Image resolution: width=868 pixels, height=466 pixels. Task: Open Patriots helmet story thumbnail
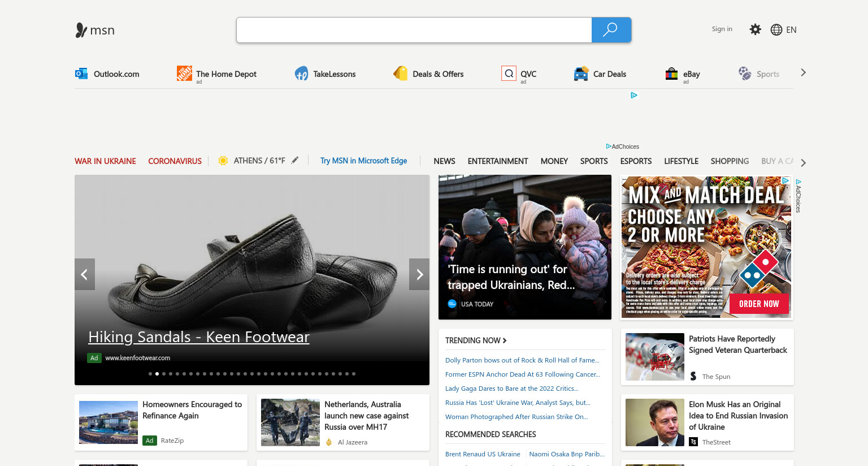pyautogui.click(x=655, y=357)
